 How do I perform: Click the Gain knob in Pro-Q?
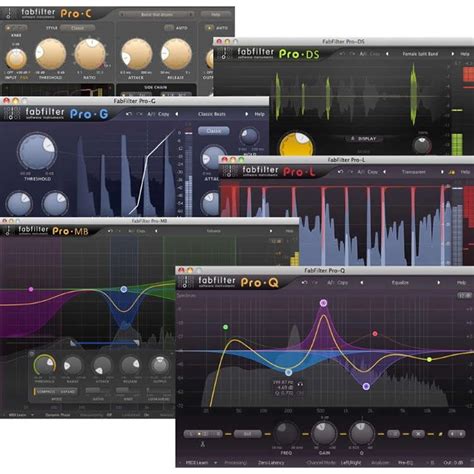click(x=324, y=433)
